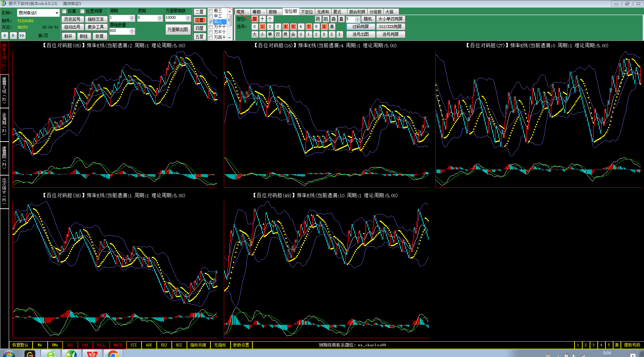
Task: Select the X filter button
Action: 340,34
